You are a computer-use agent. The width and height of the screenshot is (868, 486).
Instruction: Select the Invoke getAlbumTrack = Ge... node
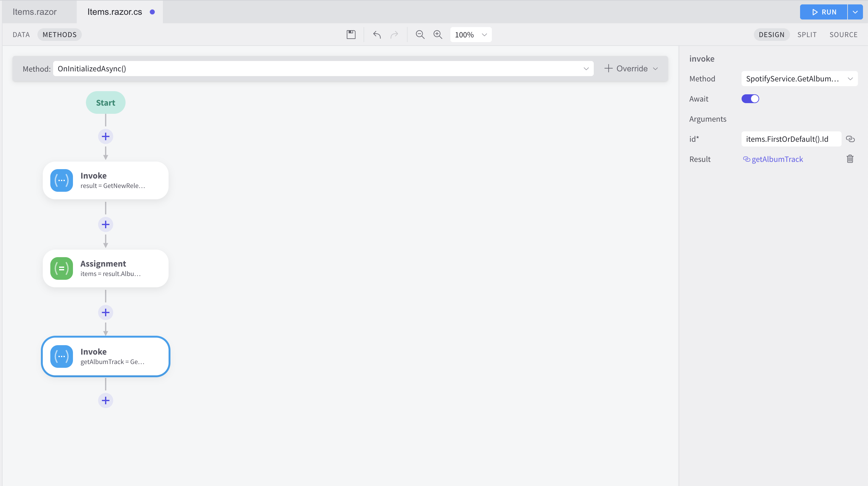tap(105, 356)
